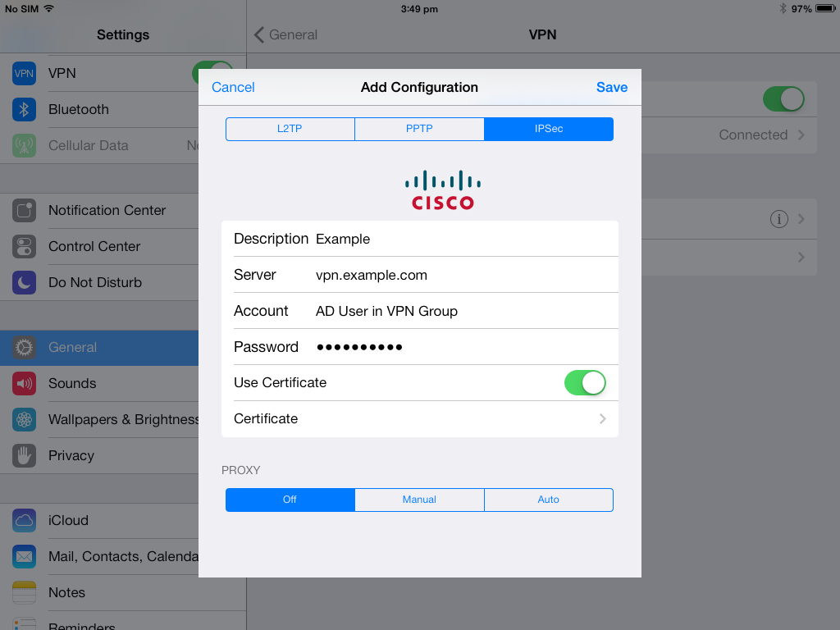The image size is (840, 630).
Task: Toggle the VPN switch in Settings sidebar
Action: click(x=212, y=73)
